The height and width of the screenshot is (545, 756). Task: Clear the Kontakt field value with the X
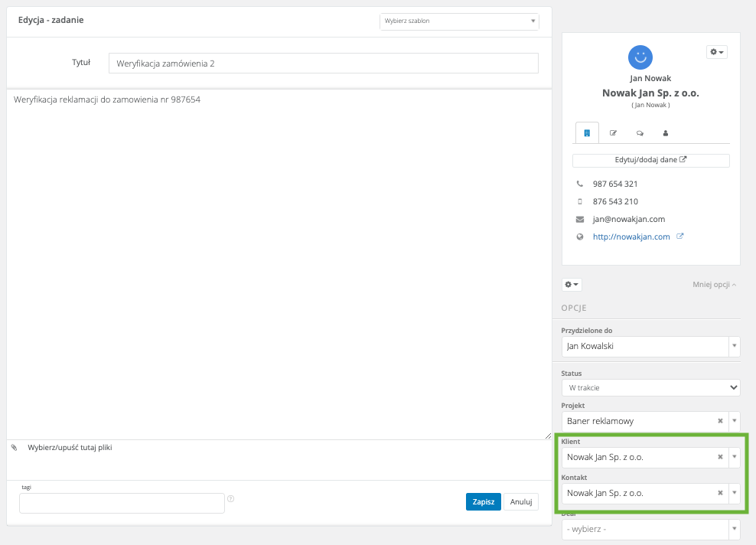tap(720, 493)
